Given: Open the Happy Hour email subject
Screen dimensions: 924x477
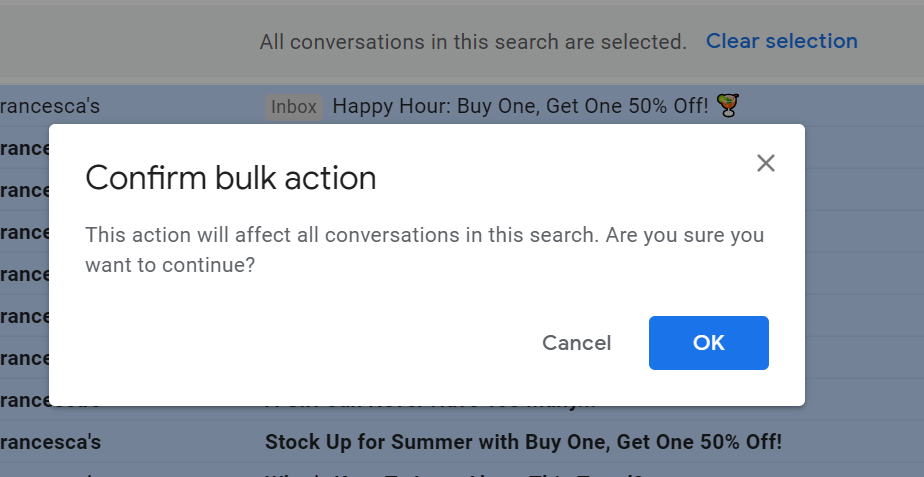Looking at the screenshot, I should click(x=520, y=106).
